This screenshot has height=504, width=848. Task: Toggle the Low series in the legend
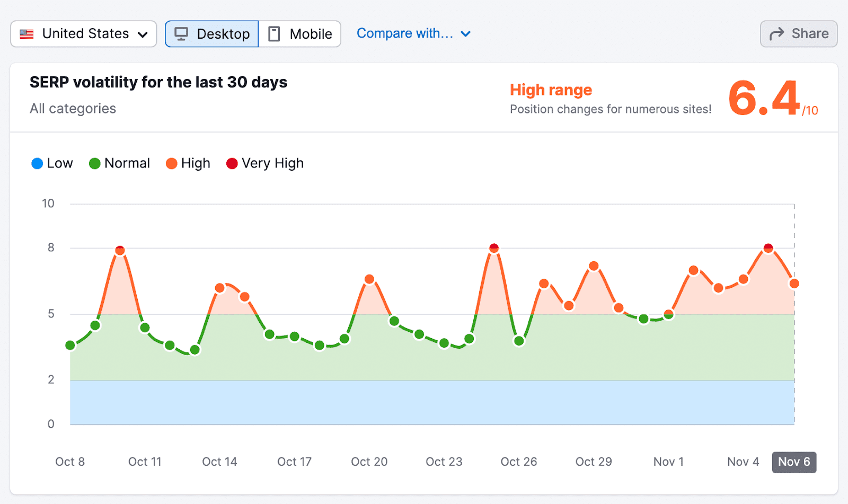(52, 163)
